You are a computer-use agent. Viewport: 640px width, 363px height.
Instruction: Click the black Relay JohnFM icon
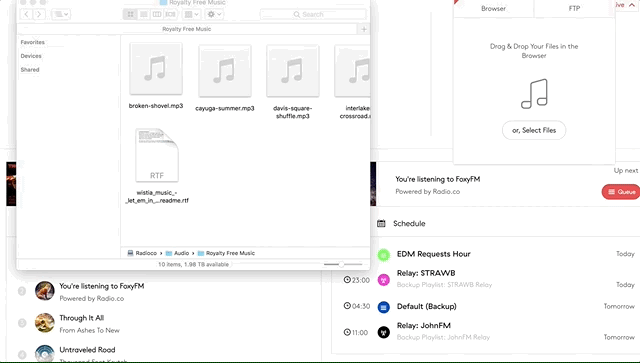383,332
